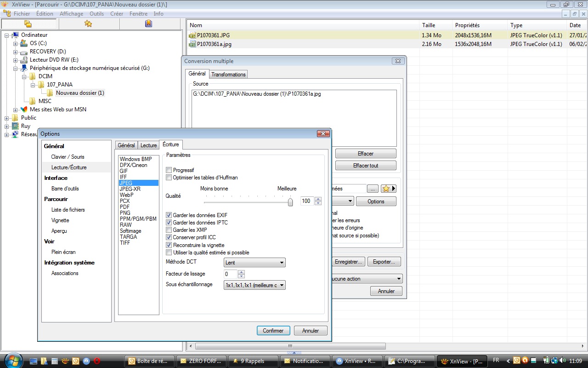Open the categories bookmark panel tab
This screenshot has height=368, width=588.
point(148,24)
